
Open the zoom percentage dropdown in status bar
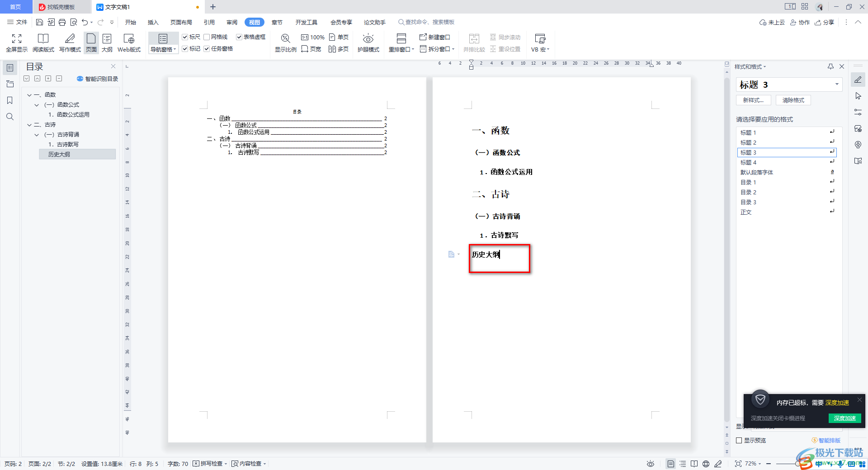click(x=753, y=464)
